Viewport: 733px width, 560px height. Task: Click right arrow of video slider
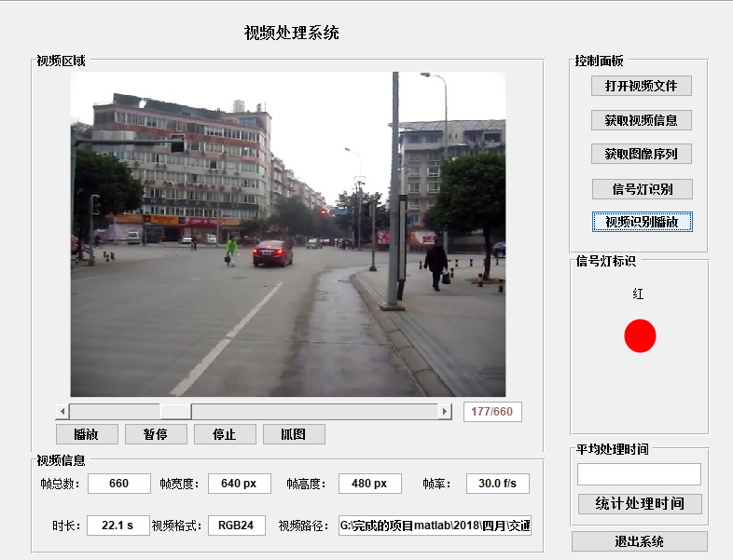[445, 412]
